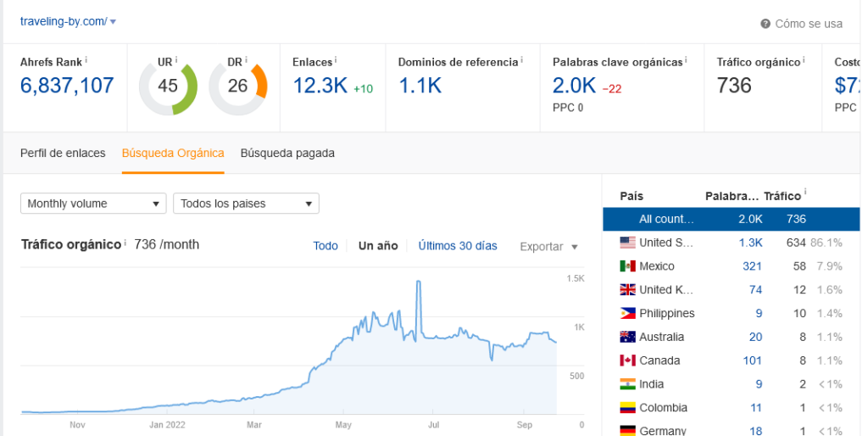This screenshot has width=868, height=436.
Task: Open the Todos los paises dropdown
Action: pos(246,204)
